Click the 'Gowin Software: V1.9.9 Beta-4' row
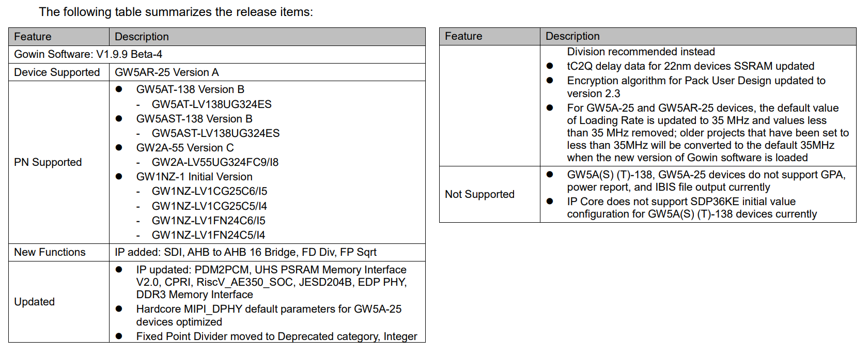868x354 pixels. [x=88, y=54]
